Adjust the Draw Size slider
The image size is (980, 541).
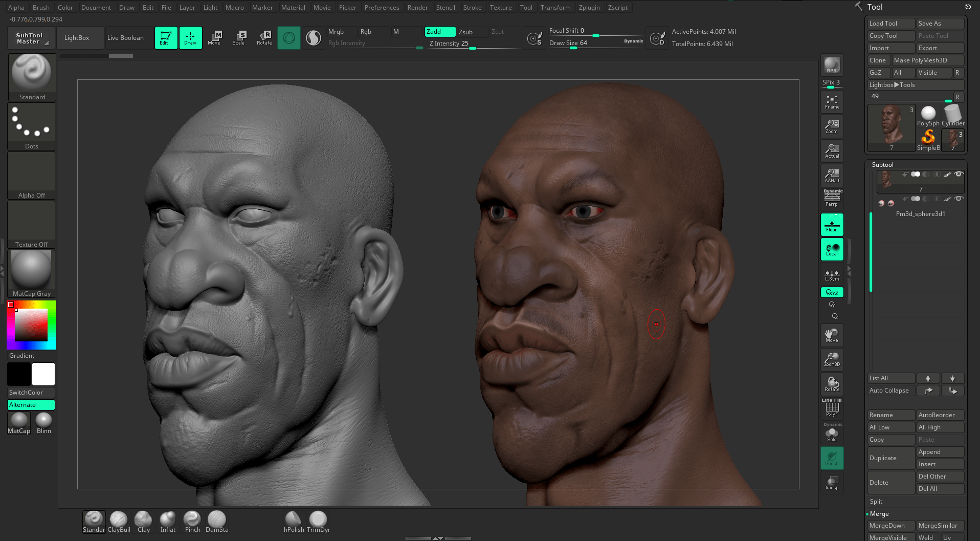pyautogui.click(x=596, y=44)
